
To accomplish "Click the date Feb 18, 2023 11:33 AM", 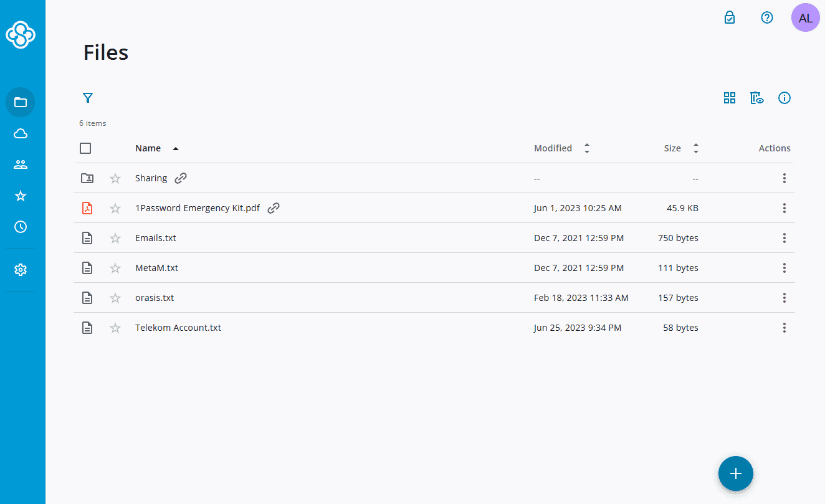I will pyautogui.click(x=581, y=298).
